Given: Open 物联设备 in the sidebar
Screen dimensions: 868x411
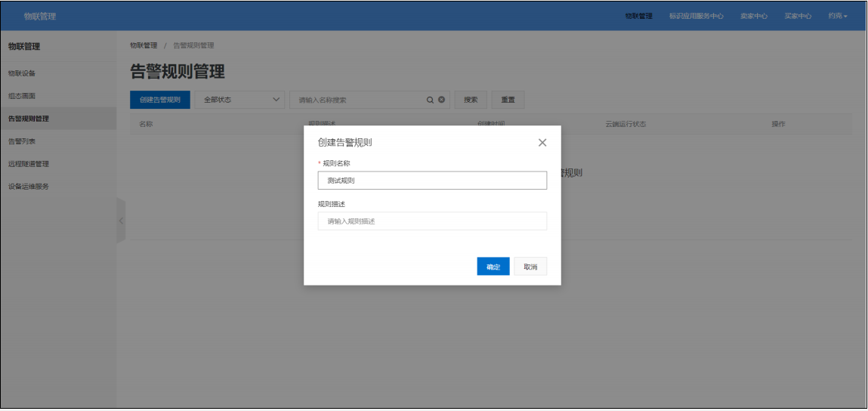Looking at the screenshot, I should click(x=22, y=73).
